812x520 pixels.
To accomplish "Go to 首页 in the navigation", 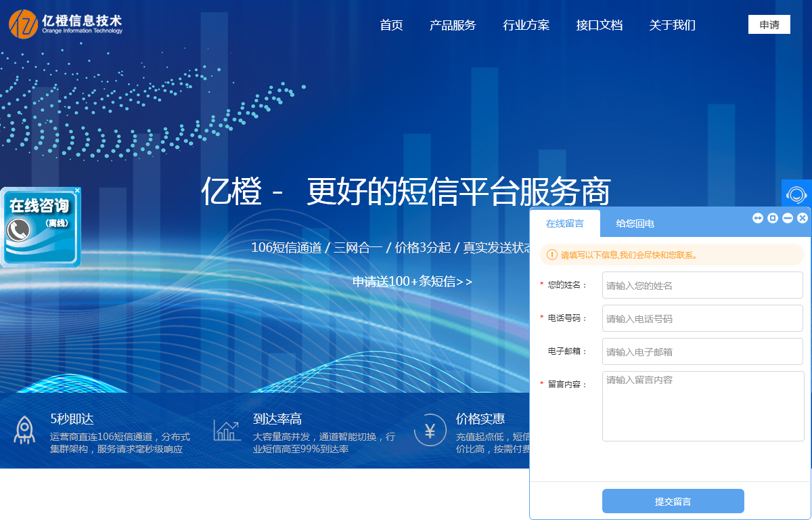I will tap(391, 25).
